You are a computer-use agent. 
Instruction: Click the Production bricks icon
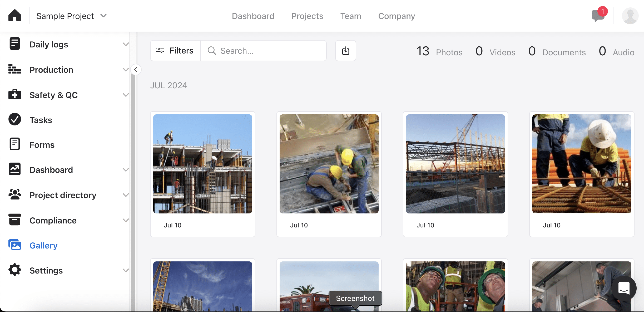point(15,69)
